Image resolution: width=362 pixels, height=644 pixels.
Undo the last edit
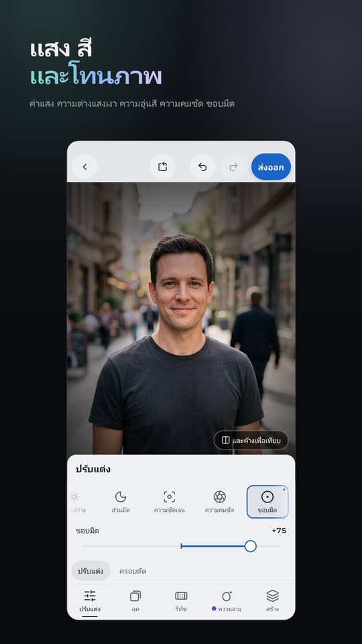click(x=202, y=167)
